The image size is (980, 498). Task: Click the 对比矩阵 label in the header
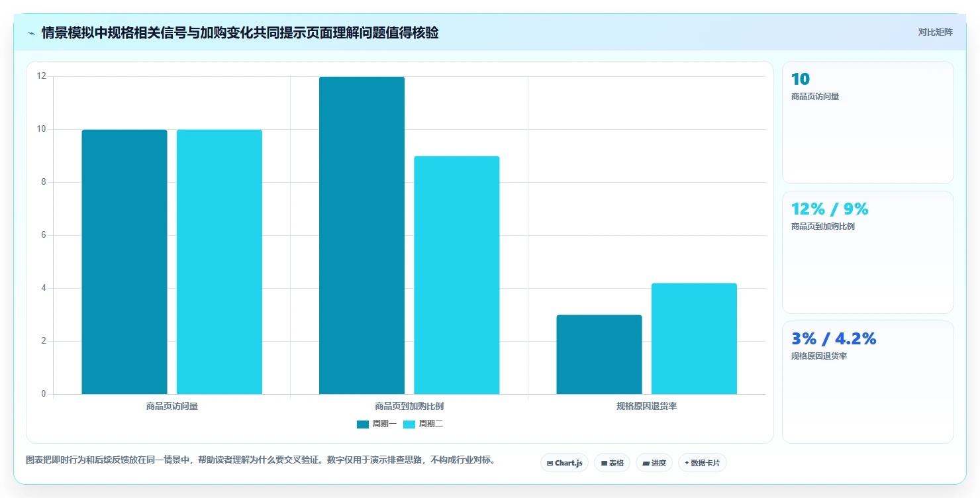pos(936,32)
